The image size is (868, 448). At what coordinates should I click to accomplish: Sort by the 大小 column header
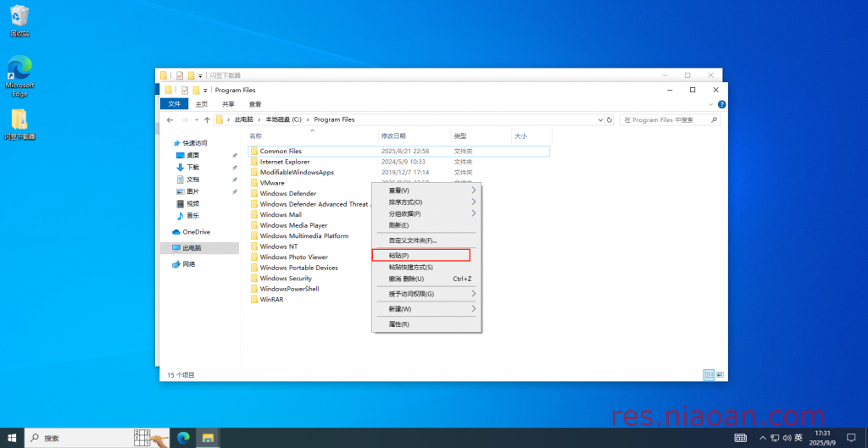531,136
